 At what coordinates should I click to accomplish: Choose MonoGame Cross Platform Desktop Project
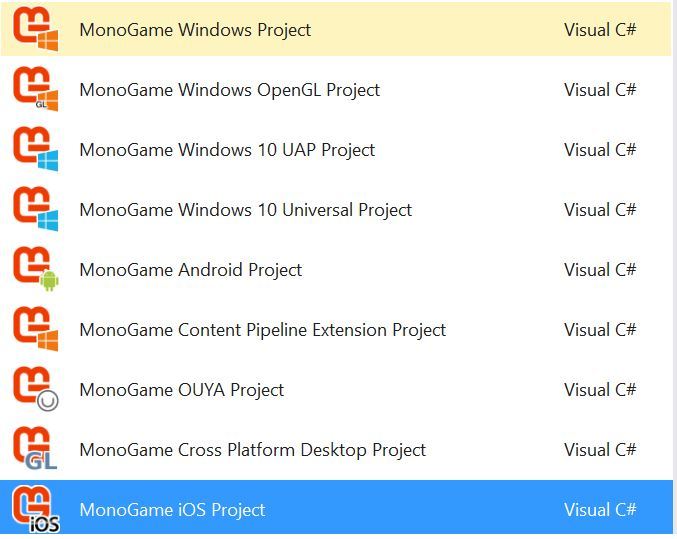tap(253, 450)
